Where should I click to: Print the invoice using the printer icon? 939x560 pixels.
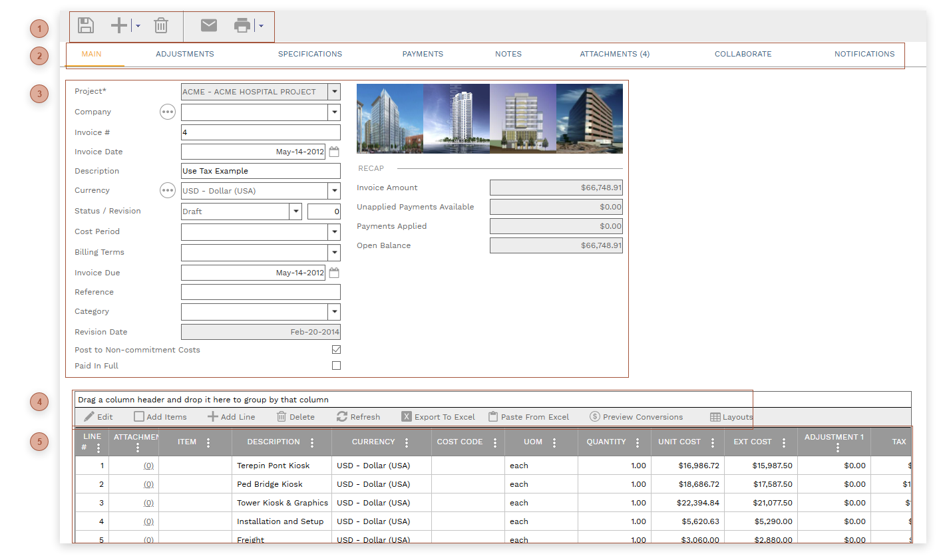click(x=244, y=25)
